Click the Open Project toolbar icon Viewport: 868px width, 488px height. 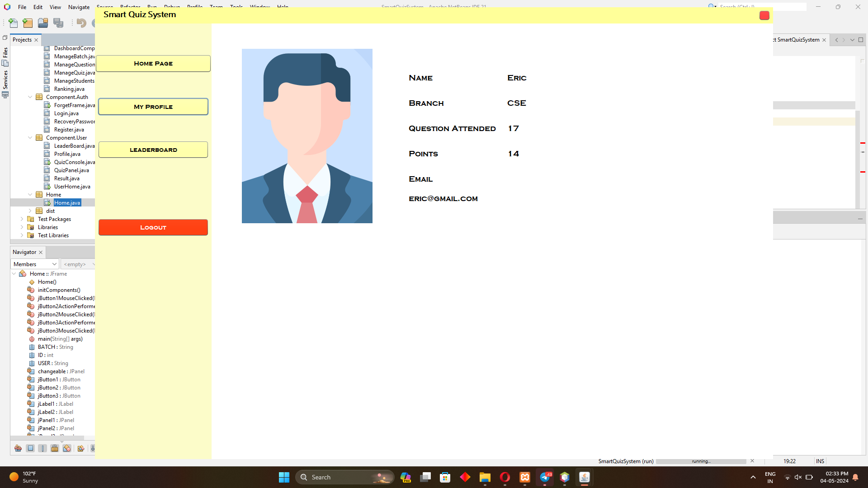coord(43,23)
